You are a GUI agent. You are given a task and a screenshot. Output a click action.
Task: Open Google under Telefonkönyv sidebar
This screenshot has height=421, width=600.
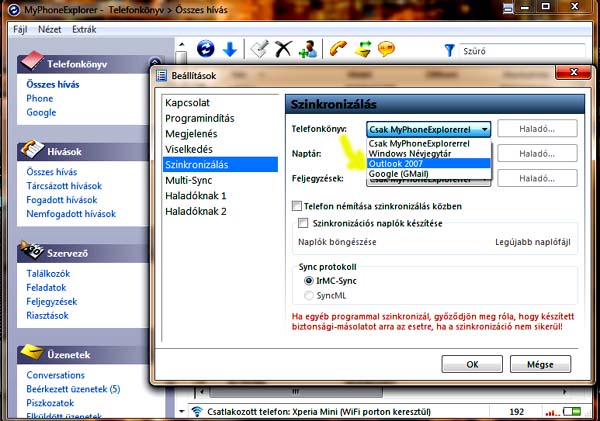(41, 113)
